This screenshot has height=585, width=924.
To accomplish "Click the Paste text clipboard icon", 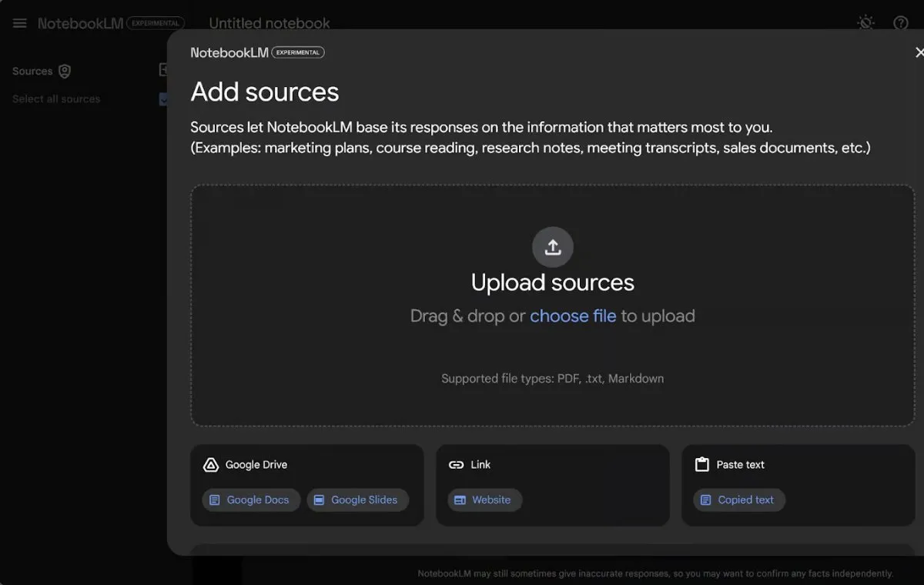I will click(701, 465).
